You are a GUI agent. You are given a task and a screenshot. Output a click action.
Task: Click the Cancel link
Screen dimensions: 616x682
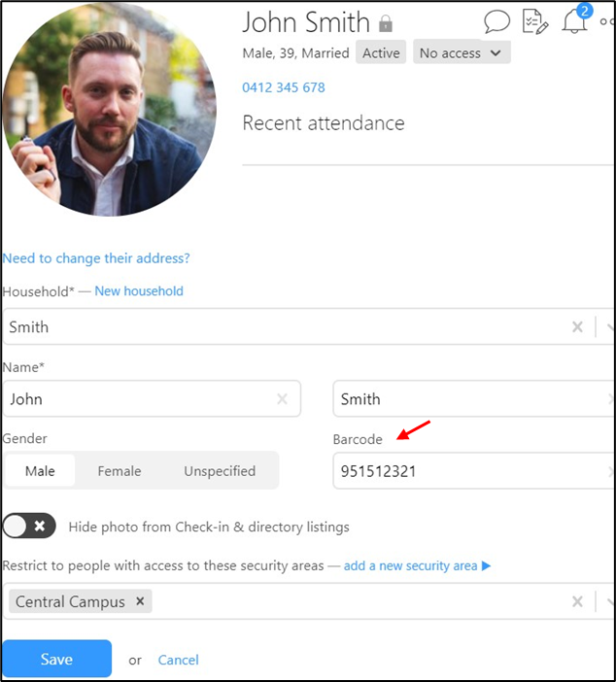point(179,660)
